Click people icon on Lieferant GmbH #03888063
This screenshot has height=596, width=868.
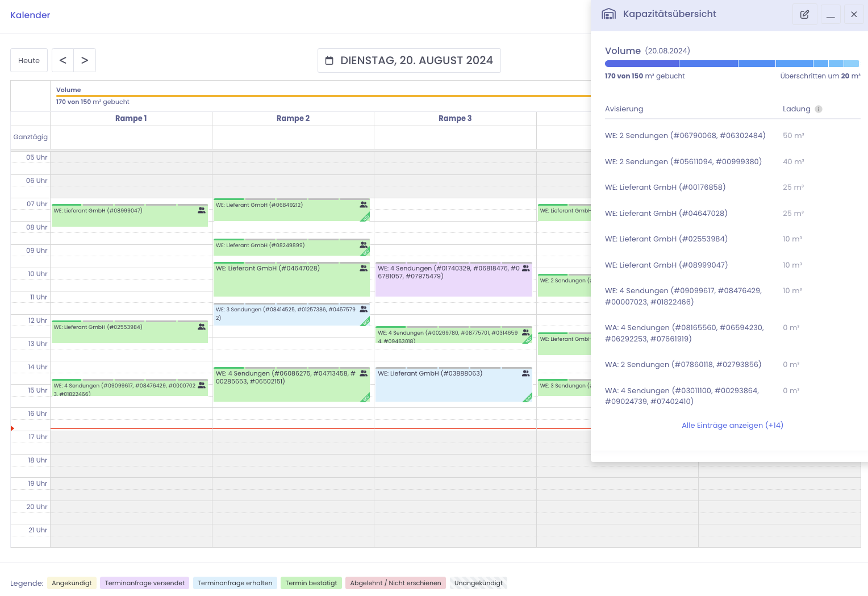526,373
